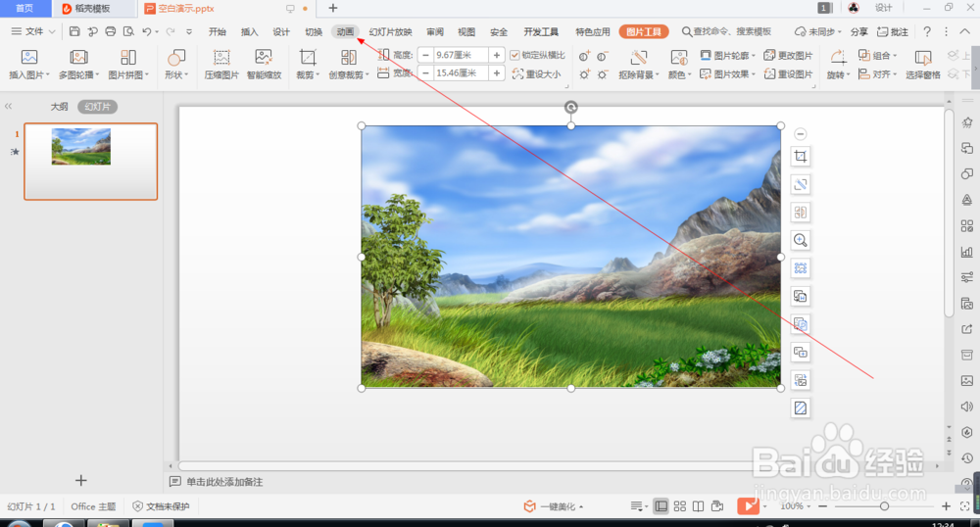The image size is (980, 527).
Task: Open the 开始 home tab
Action: click(218, 31)
